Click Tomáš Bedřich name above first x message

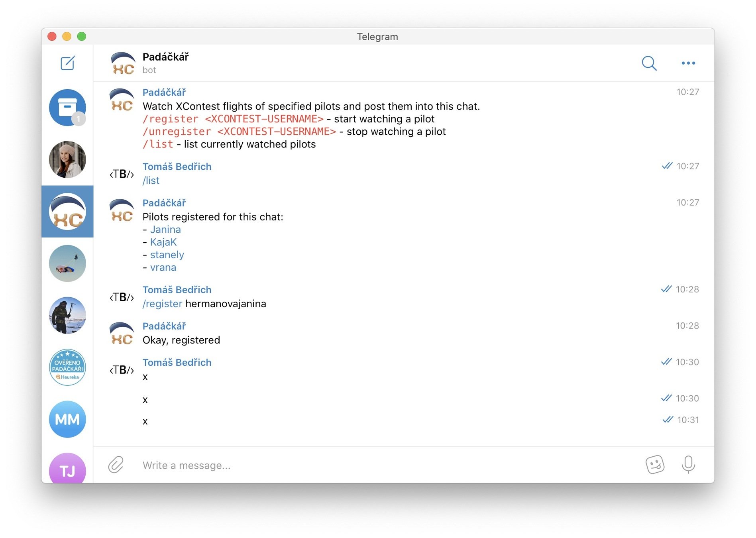[177, 363]
